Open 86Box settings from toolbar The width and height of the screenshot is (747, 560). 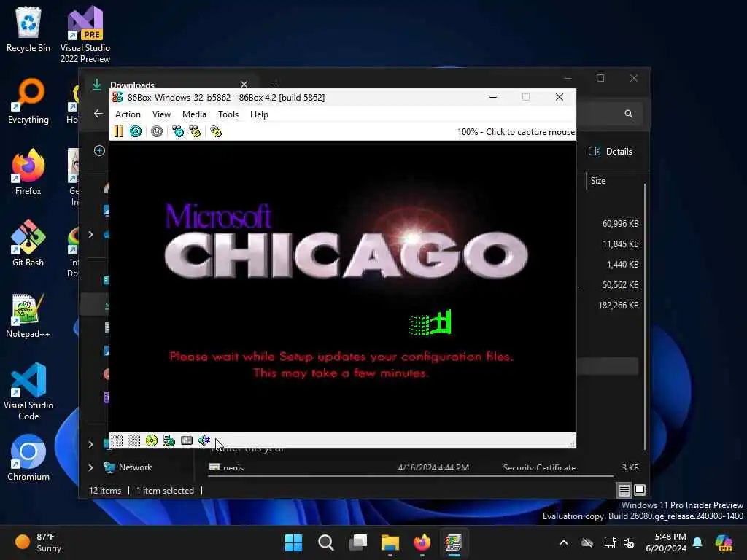(216, 131)
